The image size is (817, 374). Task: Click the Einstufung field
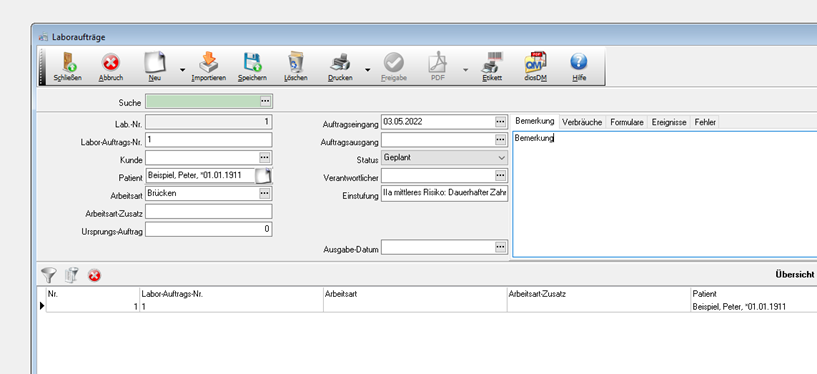click(444, 193)
